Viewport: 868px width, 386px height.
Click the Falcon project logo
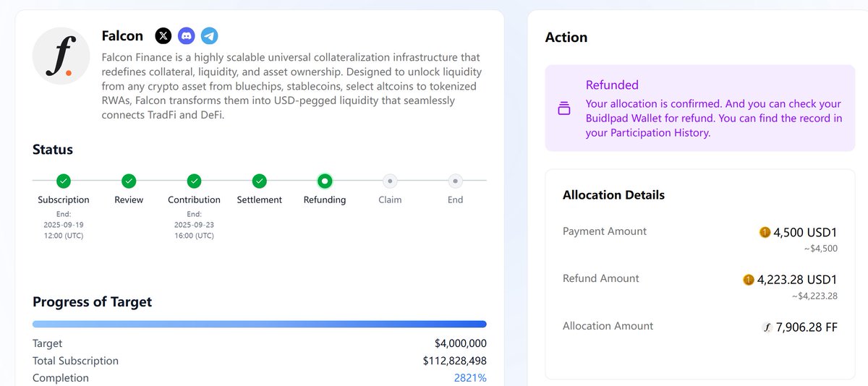click(x=61, y=56)
